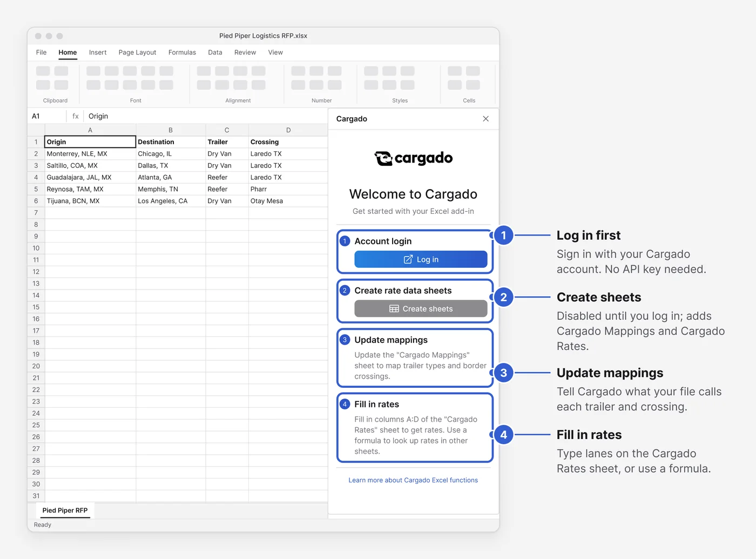Select cell Memphis, TN

171,189
